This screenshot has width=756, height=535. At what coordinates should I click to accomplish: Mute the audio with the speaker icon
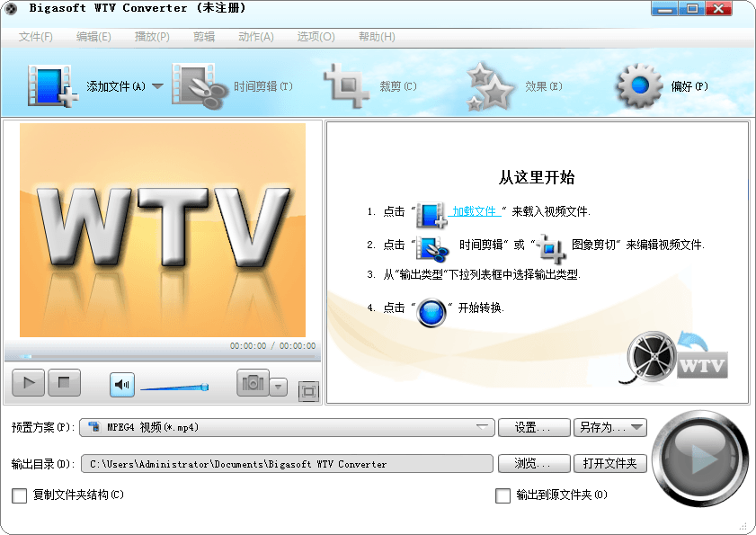pos(122,385)
